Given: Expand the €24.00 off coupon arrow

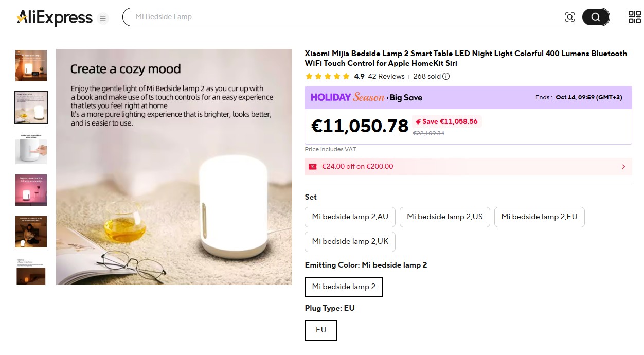Looking at the screenshot, I should (x=623, y=167).
